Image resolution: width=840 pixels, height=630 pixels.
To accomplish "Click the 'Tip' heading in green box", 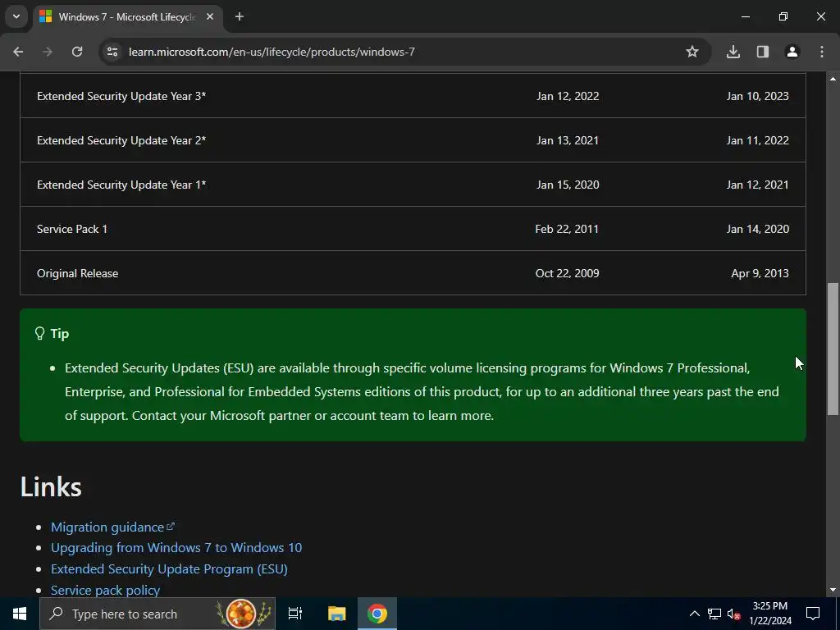I will 59,334.
